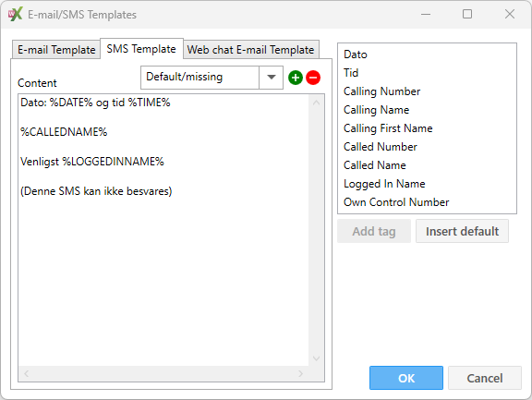Click inside the Content text area

click(163, 230)
